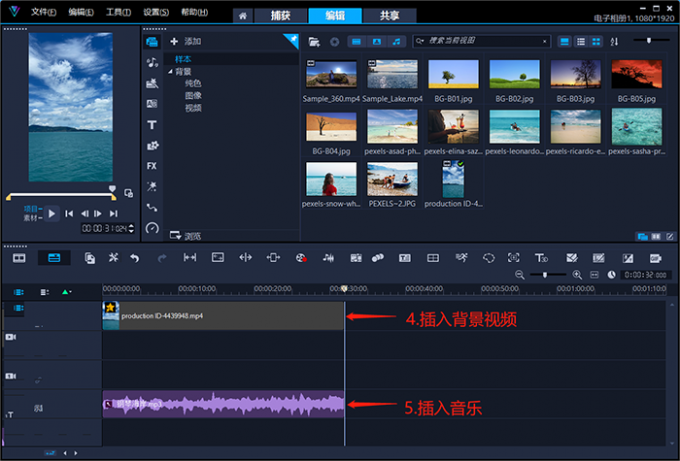
Task: Open the record/capture option icon
Action: click(301, 258)
